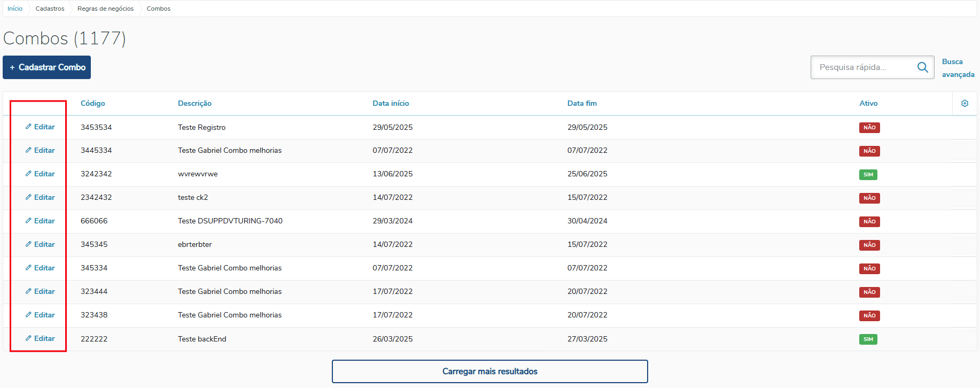The width and height of the screenshot is (980, 388).
Task: Click the pencil icon for combo 345334
Action: point(28,268)
